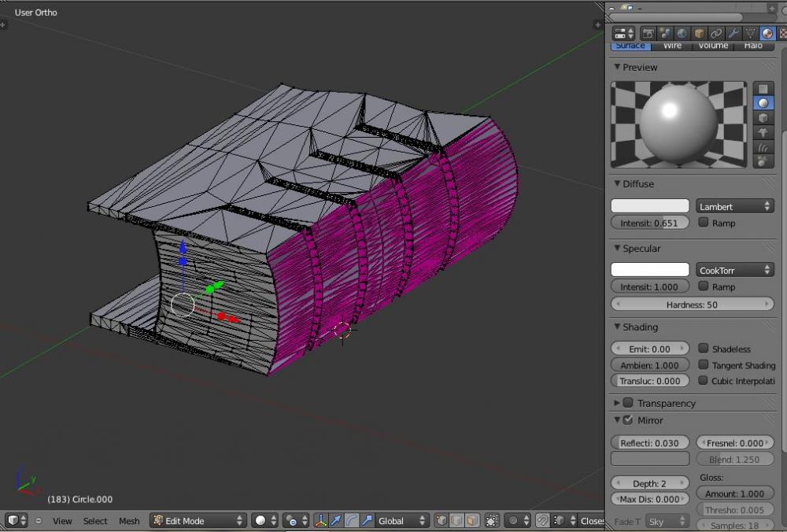The height and width of the screenshot is (532, 787).
Task: Open the World properties globe icon
Action: tap(682, 33)
